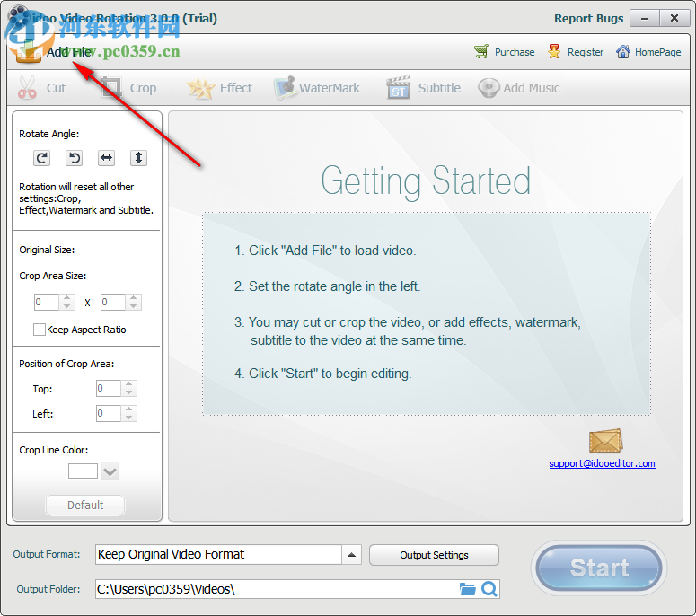Screen dimensions: 696x616
Task: Decrease Top position stepper down
Action: 128,392
